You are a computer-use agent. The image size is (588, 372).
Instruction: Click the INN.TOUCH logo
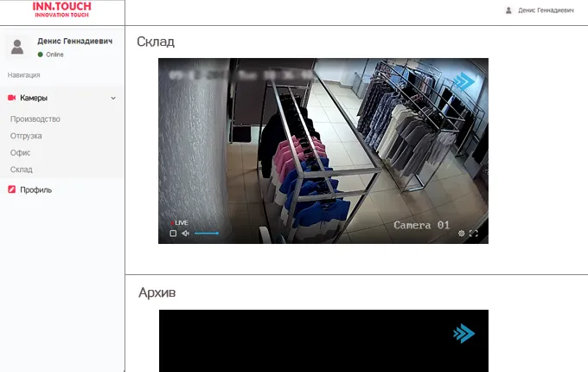pos(61,10)
